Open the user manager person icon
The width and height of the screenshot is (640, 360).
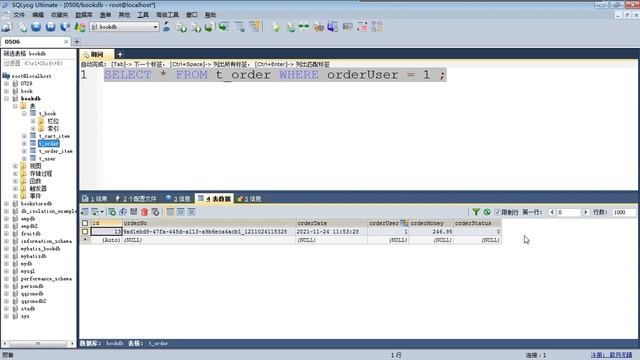[167, 27]
